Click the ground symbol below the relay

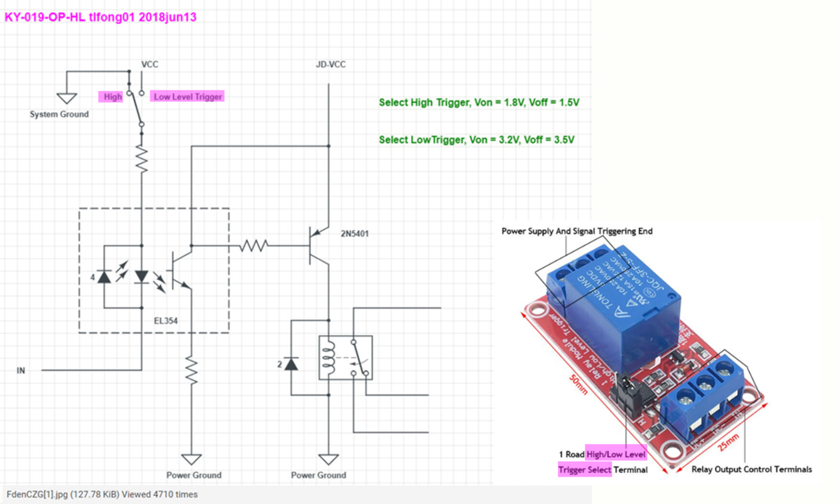coord(329,459)
